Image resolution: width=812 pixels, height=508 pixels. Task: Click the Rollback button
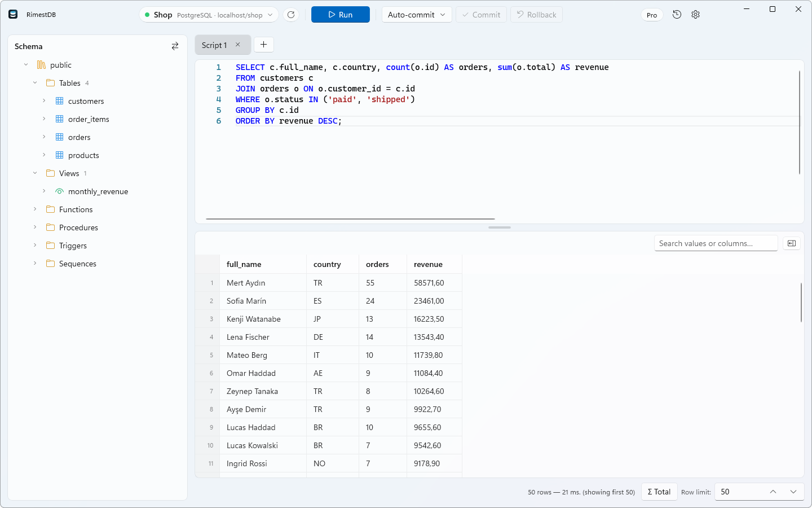536,15
